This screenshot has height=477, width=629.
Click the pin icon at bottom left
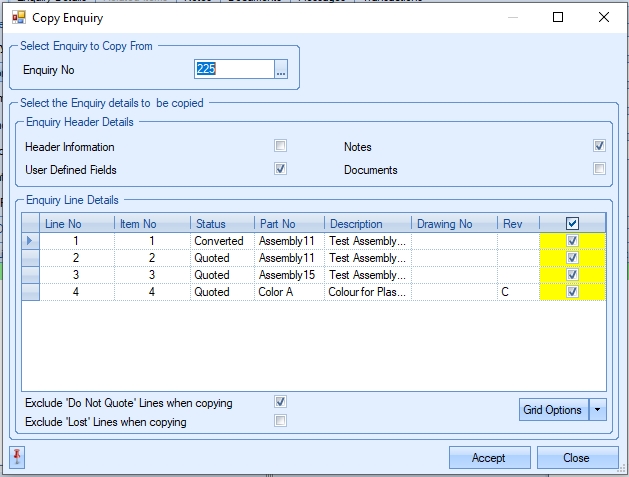[x=18, y=458]
